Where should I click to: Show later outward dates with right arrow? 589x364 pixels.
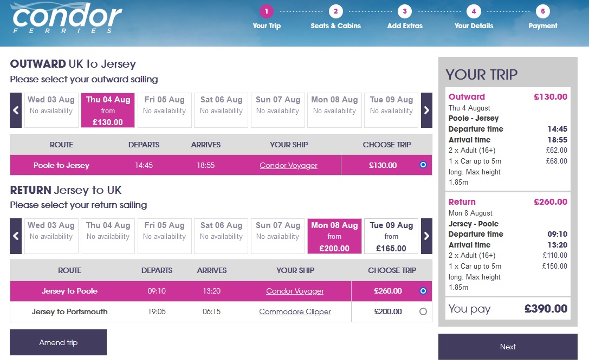pos(426,110)
